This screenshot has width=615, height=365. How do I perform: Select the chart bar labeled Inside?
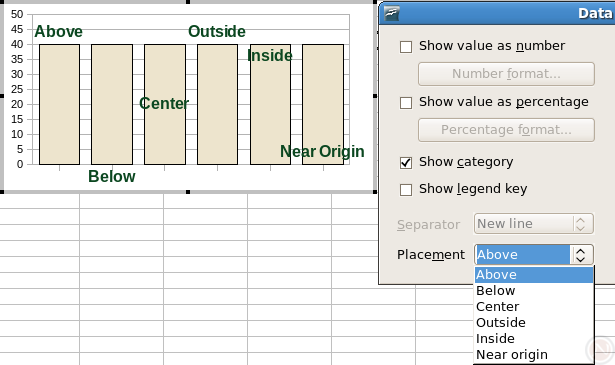[271, 104]
